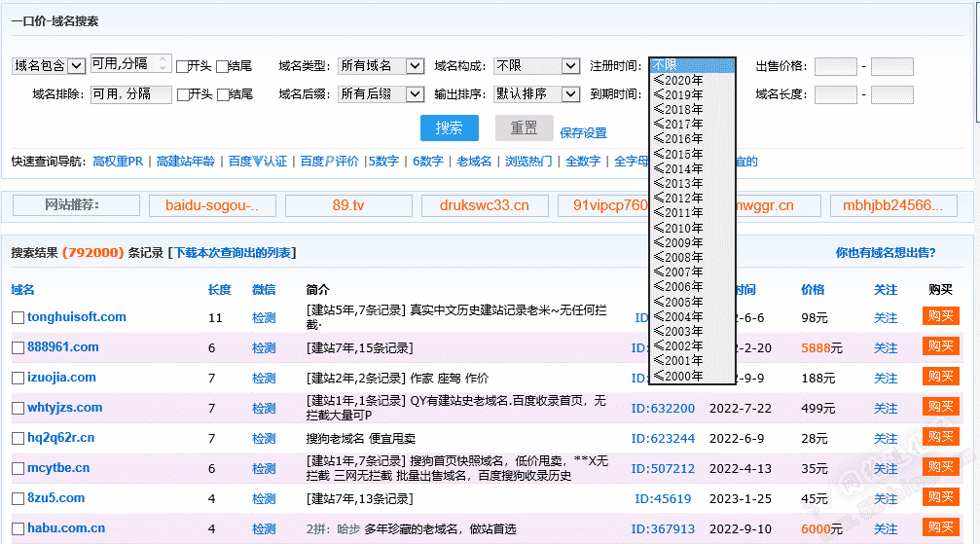Focus the 域名排除 text field
980x544 pixels.
pos(131,94)
